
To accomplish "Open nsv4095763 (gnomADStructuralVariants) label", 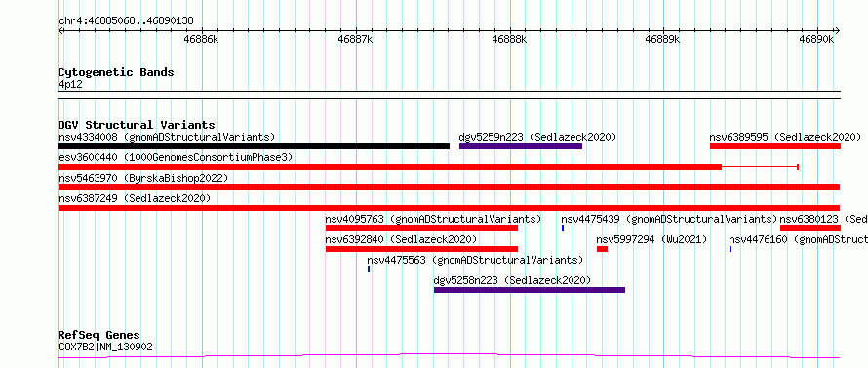I will pos(433,219).
